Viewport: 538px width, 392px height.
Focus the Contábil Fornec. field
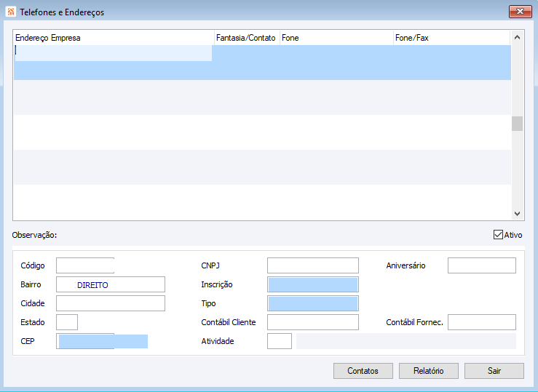(482, 322)
